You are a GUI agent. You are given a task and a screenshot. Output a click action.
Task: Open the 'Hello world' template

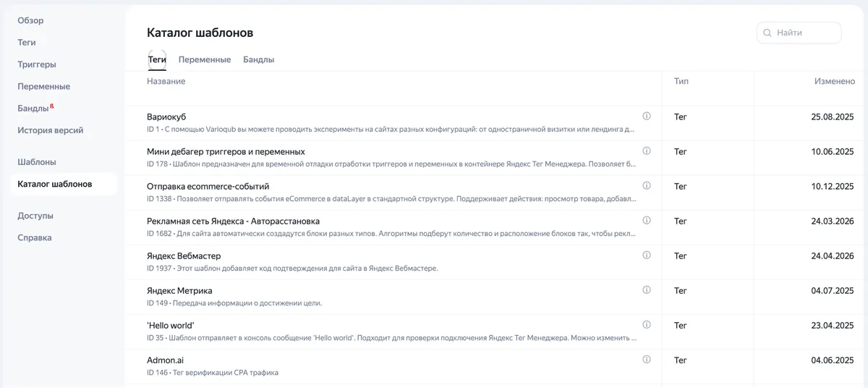pyautogui.click(x=171, y=325)
